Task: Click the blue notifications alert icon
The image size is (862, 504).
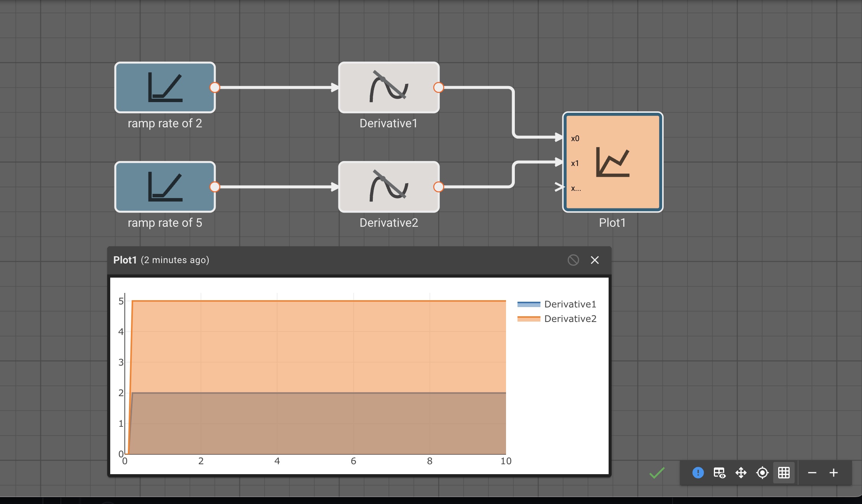Action: (698, 473)
